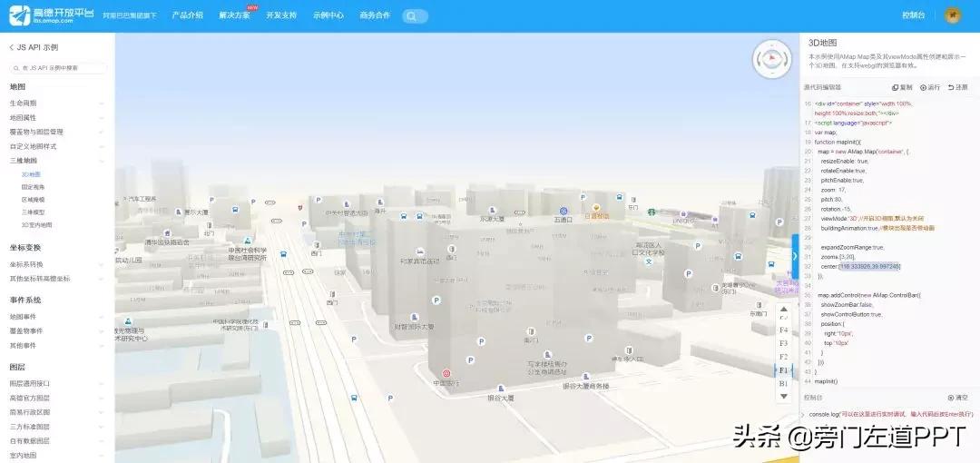The image size is (980, 463).
Task: Open 控制台 in the top navigation bar
Action: [914, 15]
